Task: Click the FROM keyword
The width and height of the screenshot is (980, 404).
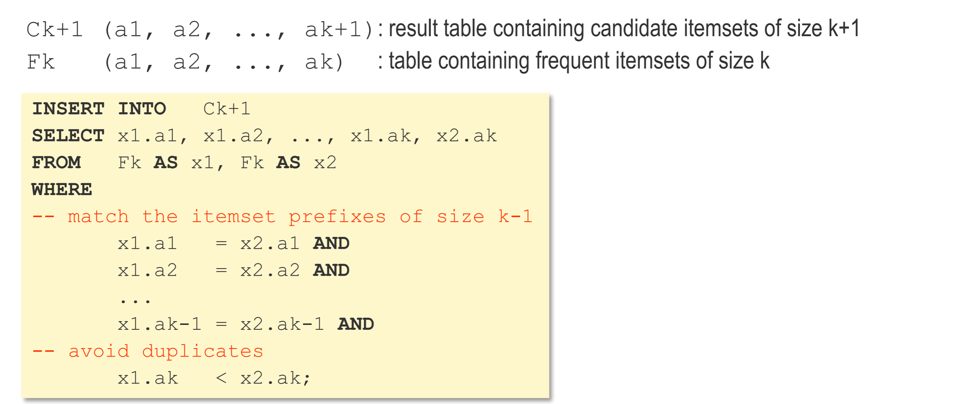Action: tap(56, 163)
